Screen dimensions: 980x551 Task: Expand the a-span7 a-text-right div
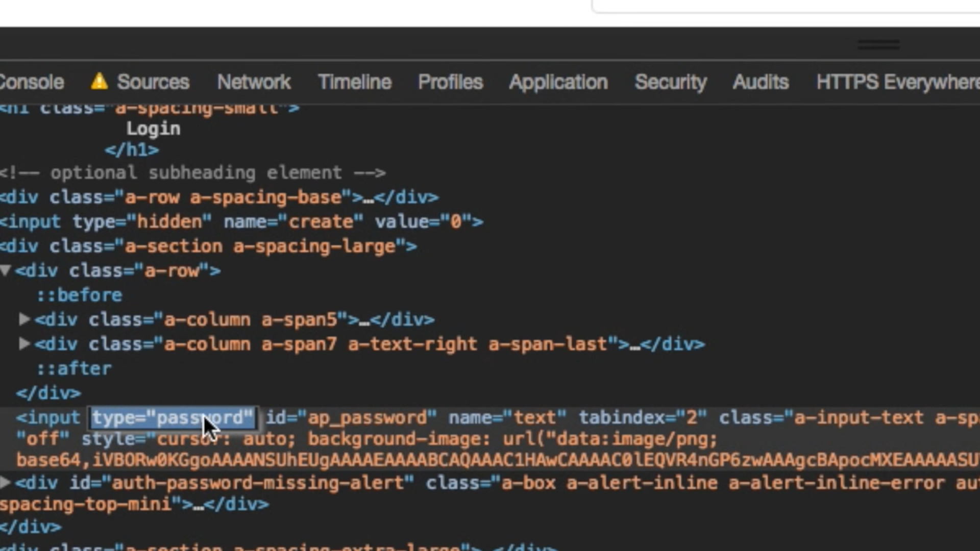(x=24, y=343)
